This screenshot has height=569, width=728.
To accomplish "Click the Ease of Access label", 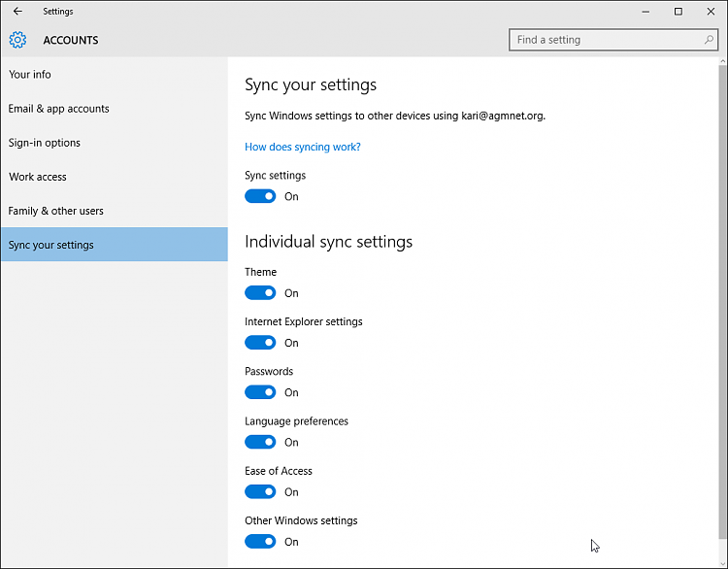I will pyautogui.click(x=279, y=471).
